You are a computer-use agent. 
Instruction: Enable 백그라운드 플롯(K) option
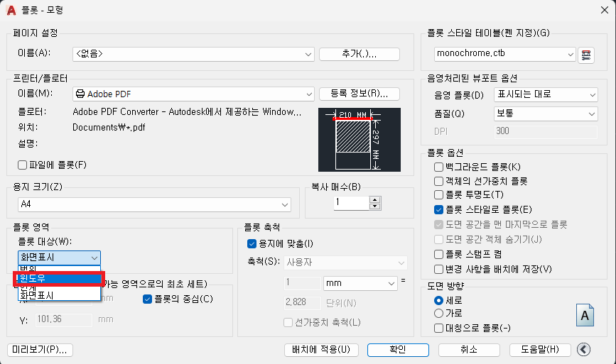coord(439,167)
